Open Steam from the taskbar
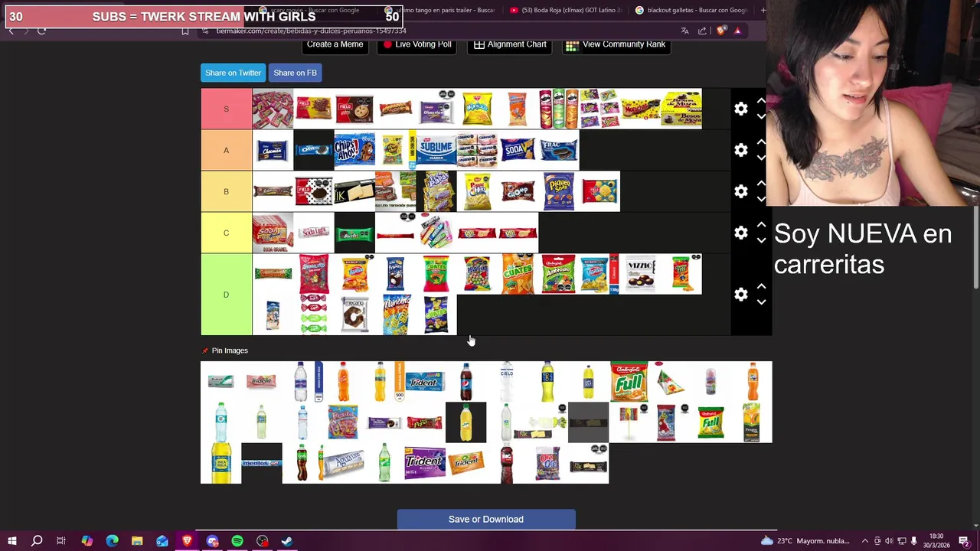This screenshot has width=980, height=551. 287,541
